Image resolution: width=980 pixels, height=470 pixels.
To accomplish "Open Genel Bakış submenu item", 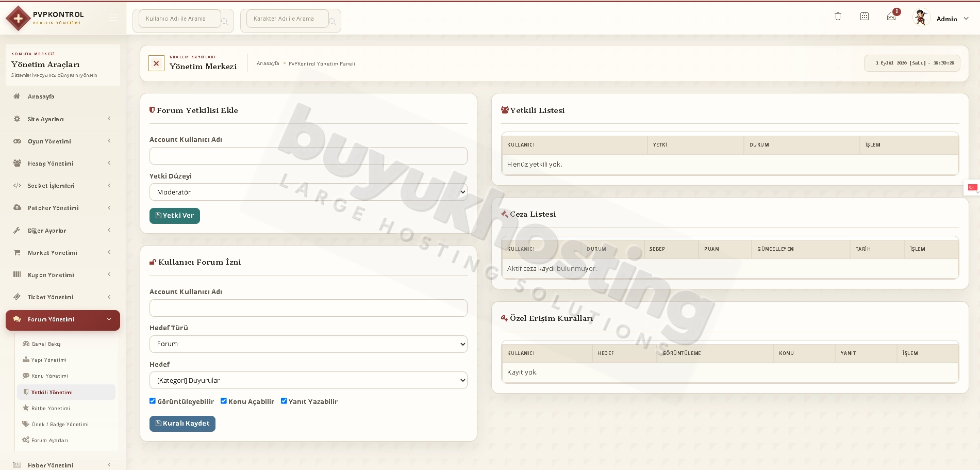I will [66, 344].
